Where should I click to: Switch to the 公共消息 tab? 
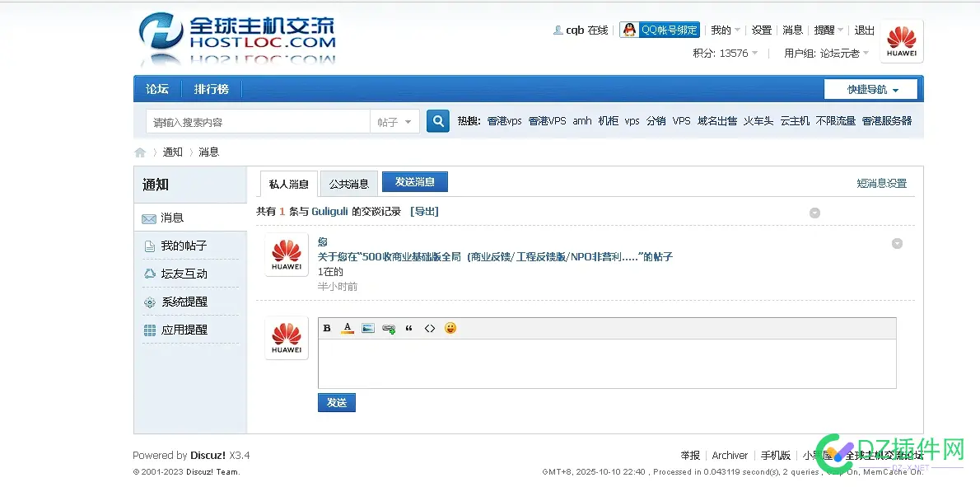348,183
